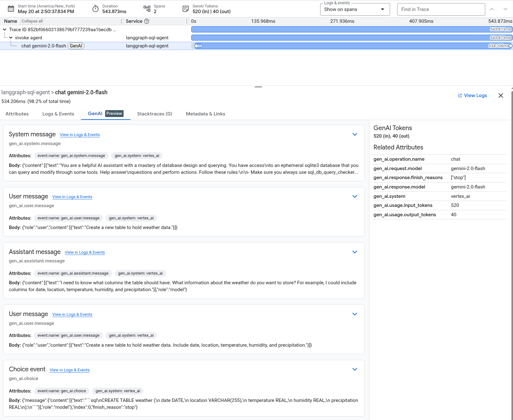This screenshot has height=420, width=513.
Task: Click the next search result arrow
Action: tap(505, 9)
